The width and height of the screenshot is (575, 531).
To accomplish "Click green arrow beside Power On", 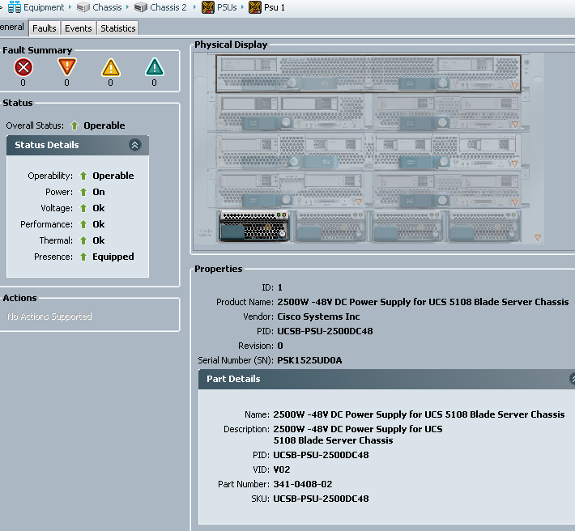I will (83, 192).
